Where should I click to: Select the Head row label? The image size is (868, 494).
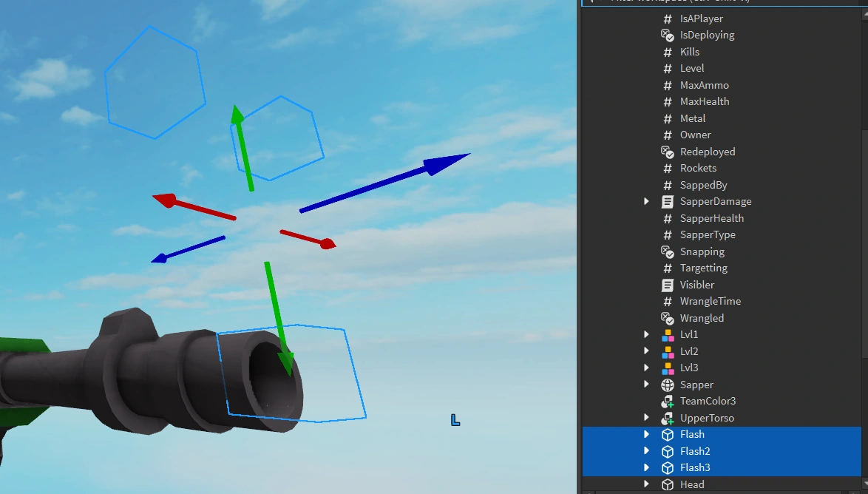coord(692,484)
